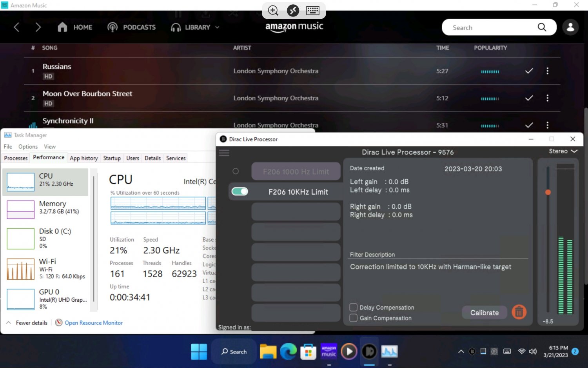
Task: Switch to the App history tab
Action: [x=83, y=158]
